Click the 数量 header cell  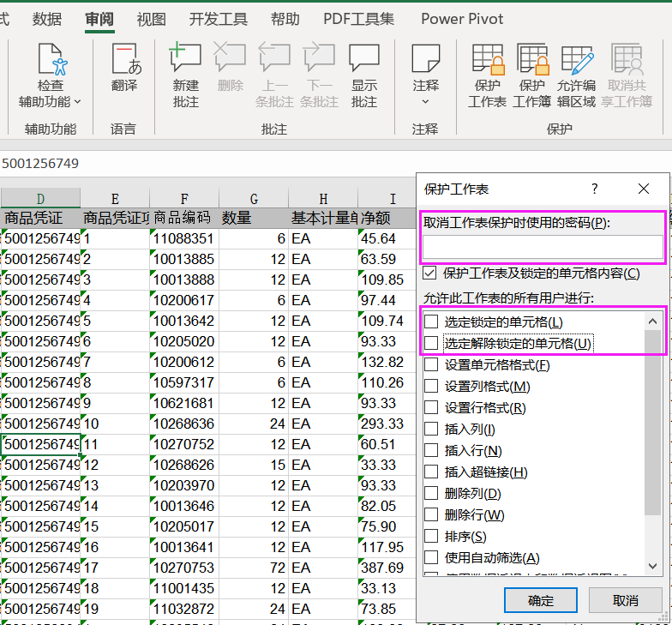click(x=254, y=218)
